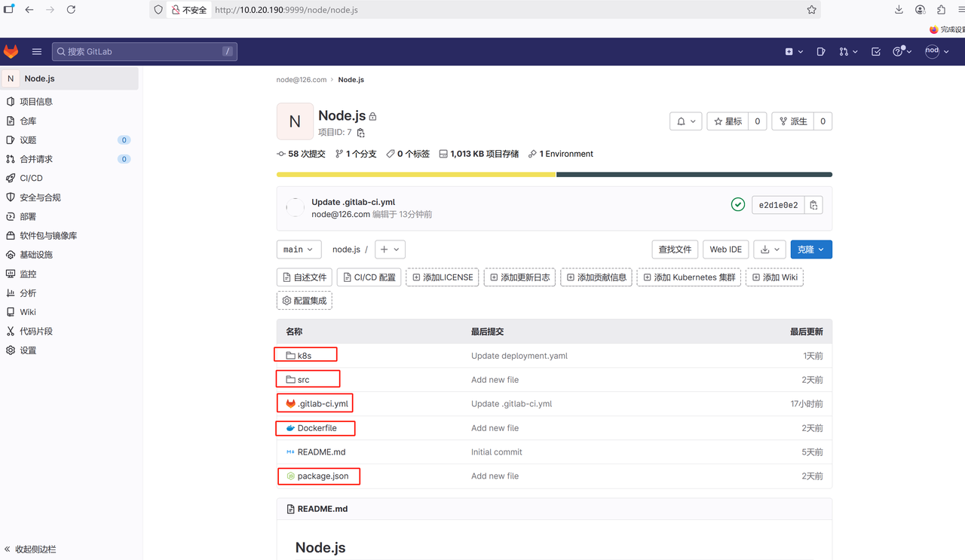The width and height of the screenshot is (965, 560).
Task: Click the Web IDE button
Action: pos(725,249)
